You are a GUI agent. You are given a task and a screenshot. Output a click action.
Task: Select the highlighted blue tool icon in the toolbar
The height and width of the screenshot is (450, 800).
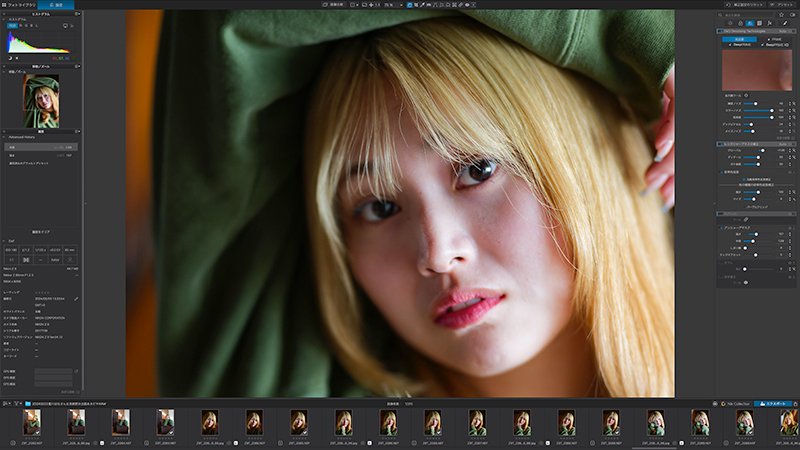coord(410,5)
